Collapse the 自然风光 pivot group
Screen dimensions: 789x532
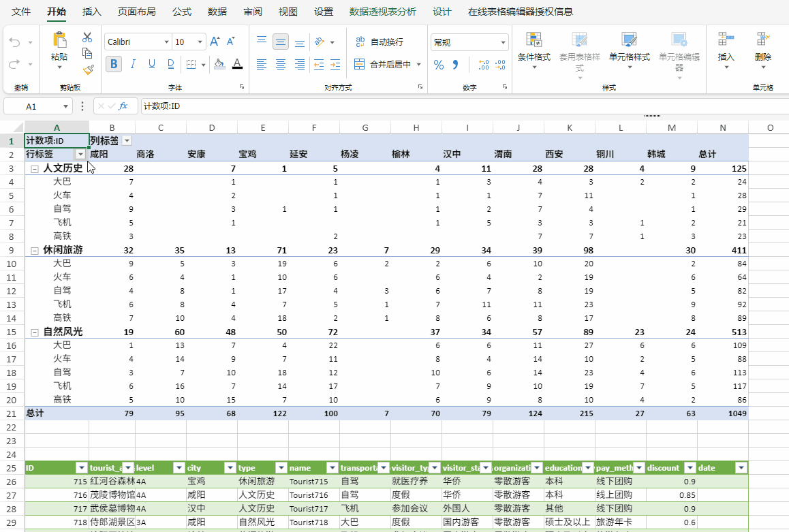pyautogui.click(x=34, y=332)
